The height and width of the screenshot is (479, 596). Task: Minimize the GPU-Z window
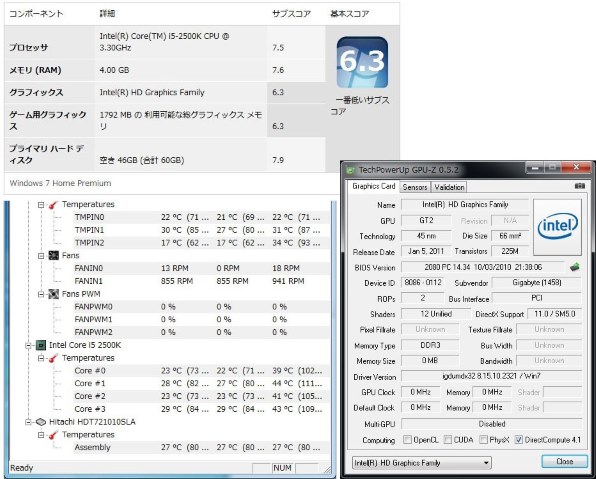pos(535,167)
